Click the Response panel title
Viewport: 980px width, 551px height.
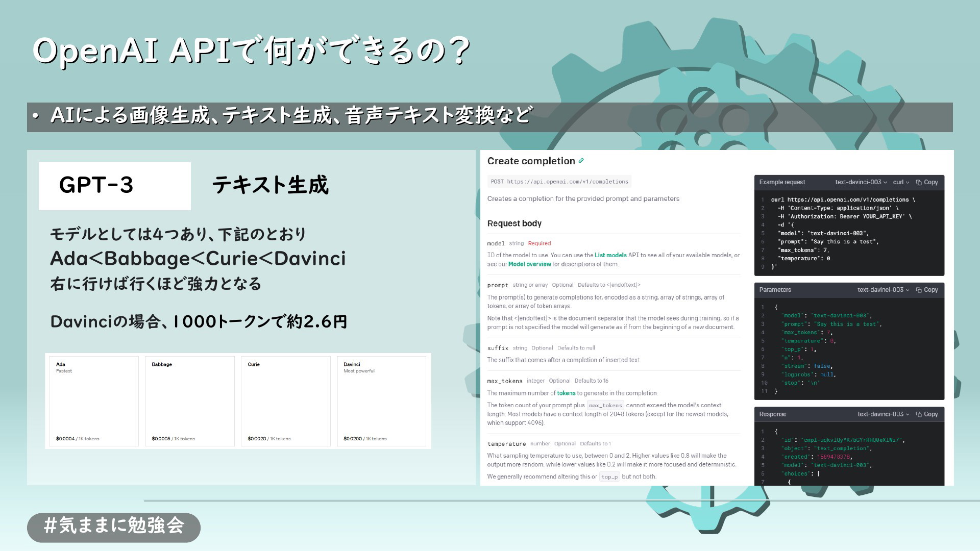773,414
